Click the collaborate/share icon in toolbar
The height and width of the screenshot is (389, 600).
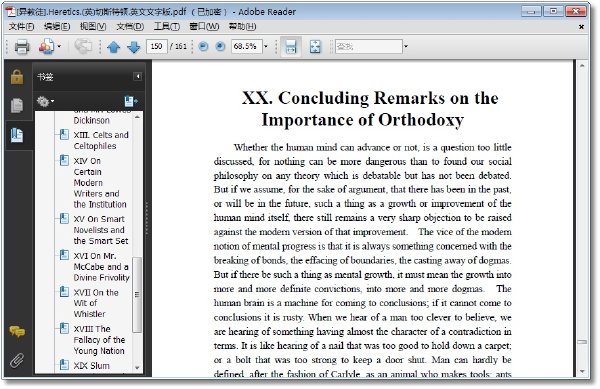pos(46,47)
